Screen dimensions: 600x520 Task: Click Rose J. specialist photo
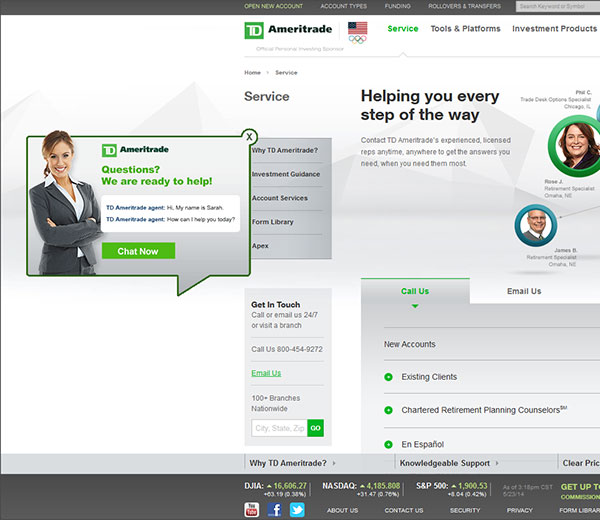click(x=577, y=146)
